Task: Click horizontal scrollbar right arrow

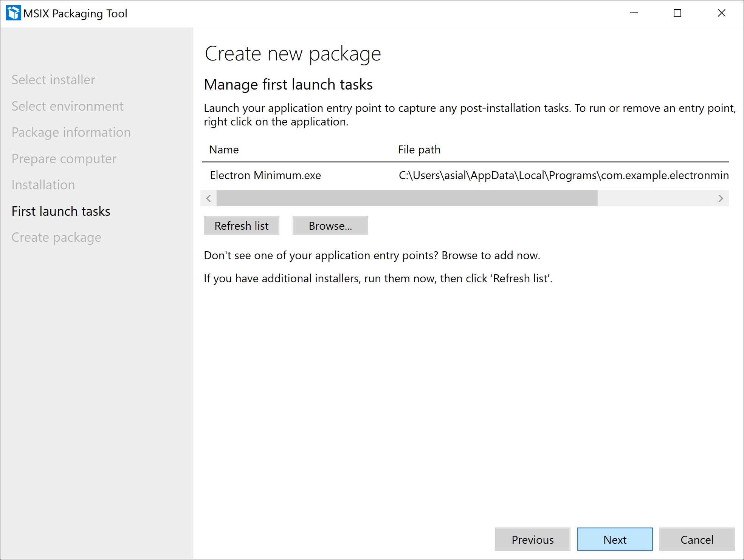Action: [721, 198]
